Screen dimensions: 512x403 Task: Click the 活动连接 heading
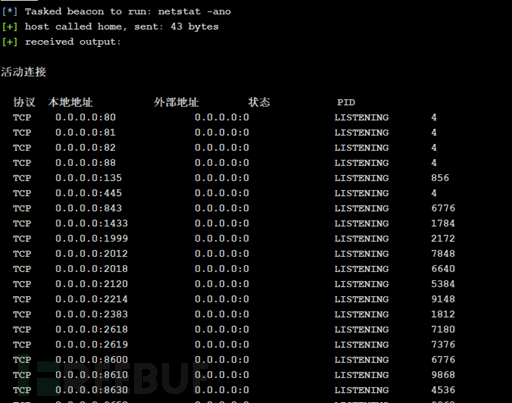point(23,72)
